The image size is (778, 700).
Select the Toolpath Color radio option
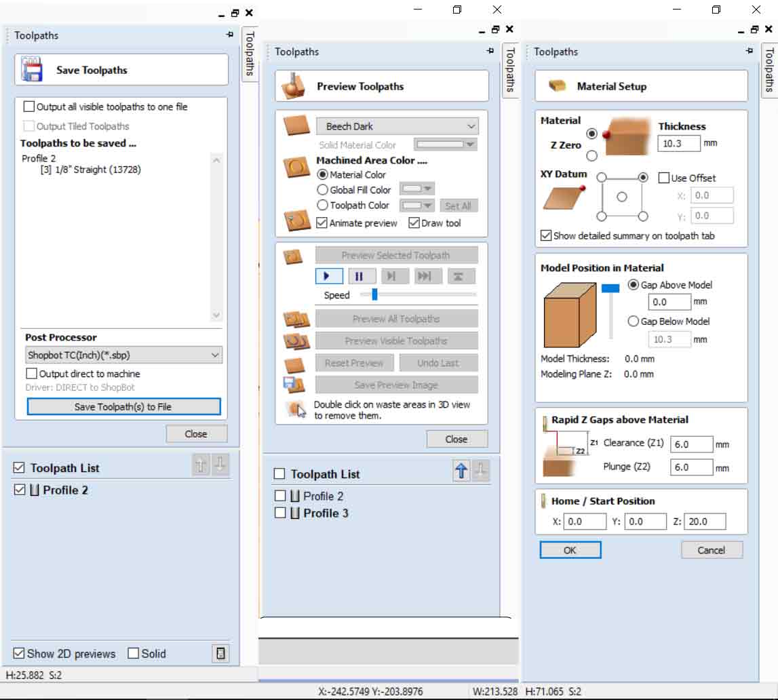(322, 205)
